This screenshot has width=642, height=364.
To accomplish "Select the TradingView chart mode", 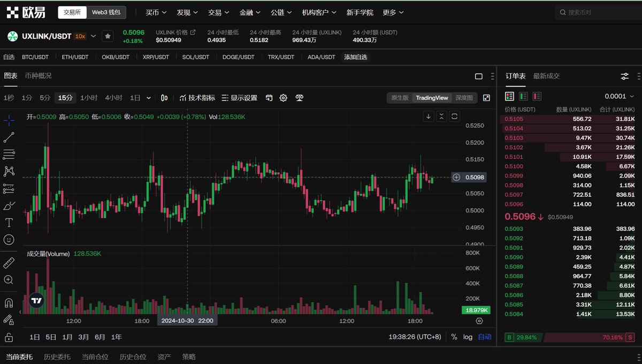I will 432,98.
